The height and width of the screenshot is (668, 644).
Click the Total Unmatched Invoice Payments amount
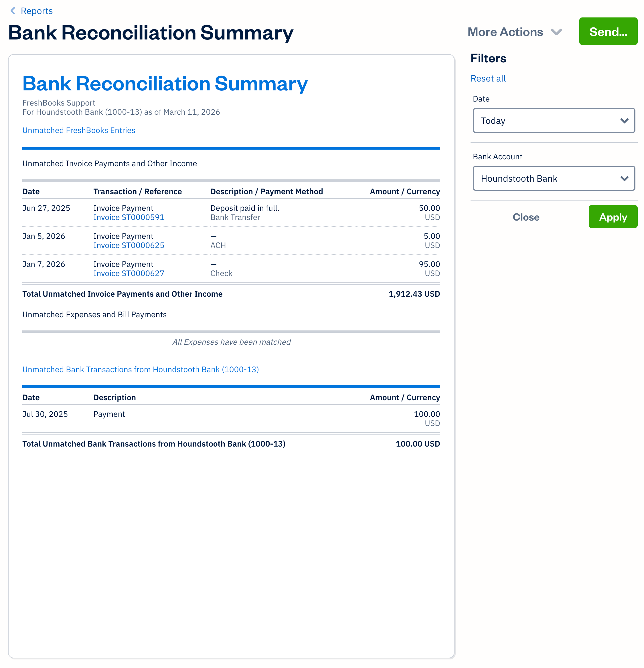point(414,294)
